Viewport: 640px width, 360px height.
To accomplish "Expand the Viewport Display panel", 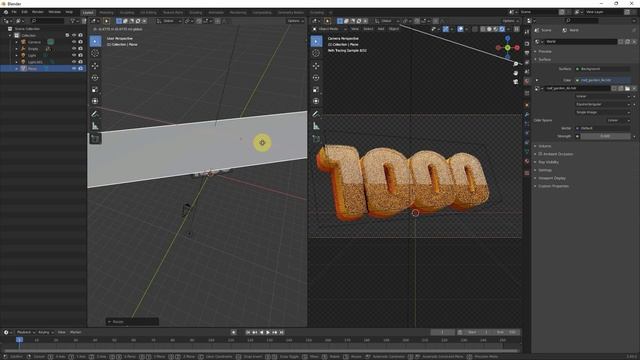I will pyautogui.click(x=551, y=178).
